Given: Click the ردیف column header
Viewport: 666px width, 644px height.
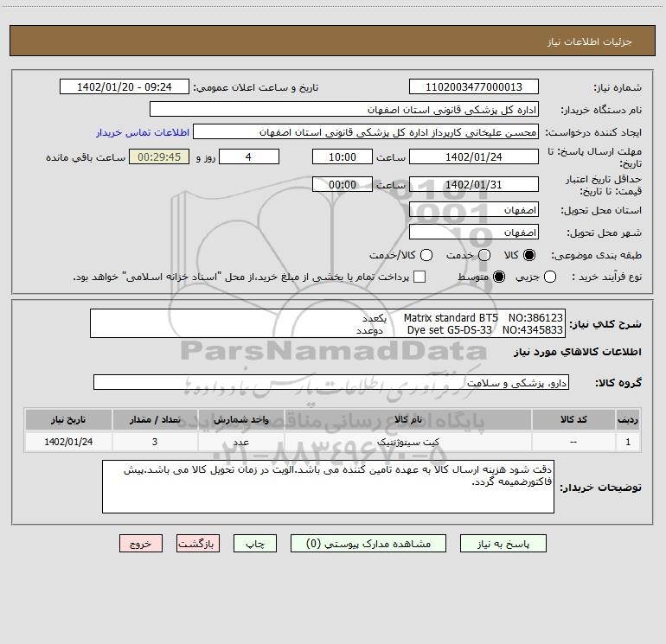Looking at the screenshot, I should pyautogui.click(x=628, y=419).
